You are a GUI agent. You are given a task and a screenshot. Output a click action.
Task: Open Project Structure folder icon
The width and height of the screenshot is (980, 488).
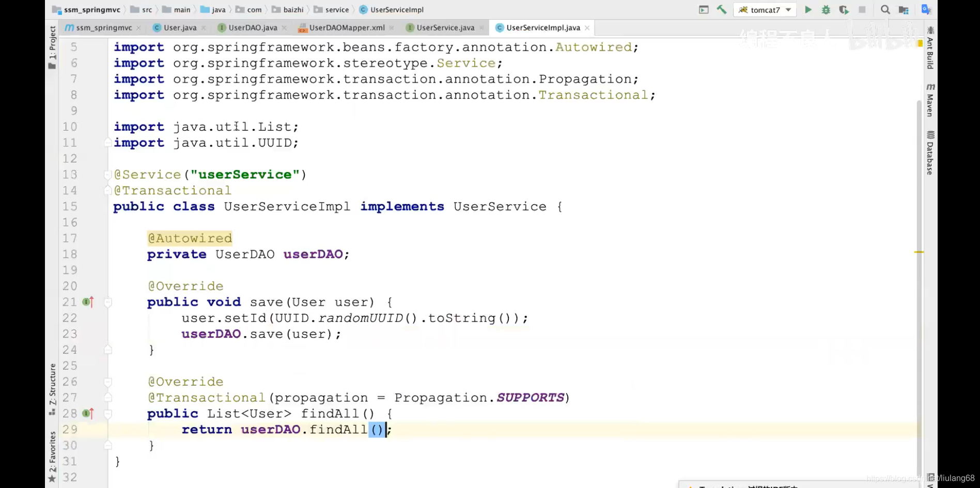904,10
